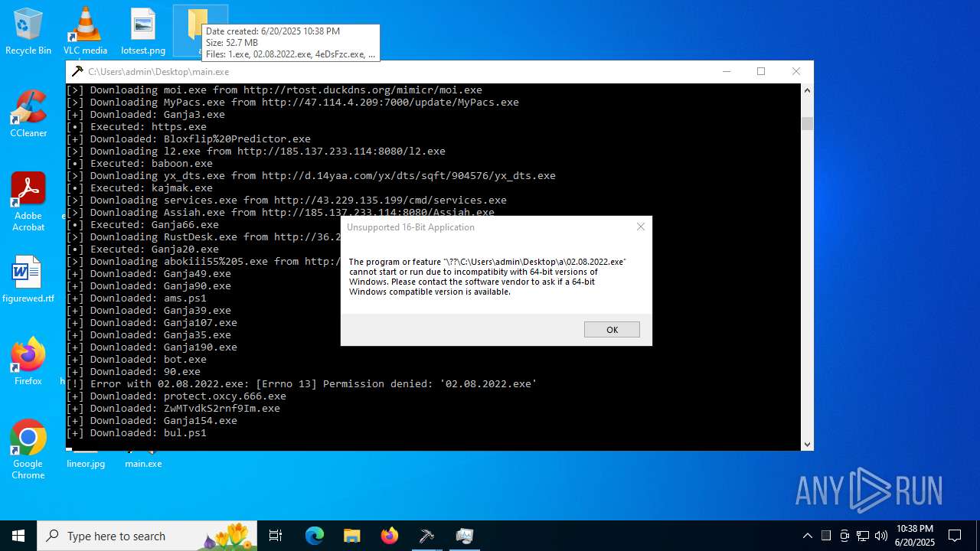Click the "Downloading MyPacs.exe" console line
The width and height of the screenshot is (980, 551).
tap(292, 102)
